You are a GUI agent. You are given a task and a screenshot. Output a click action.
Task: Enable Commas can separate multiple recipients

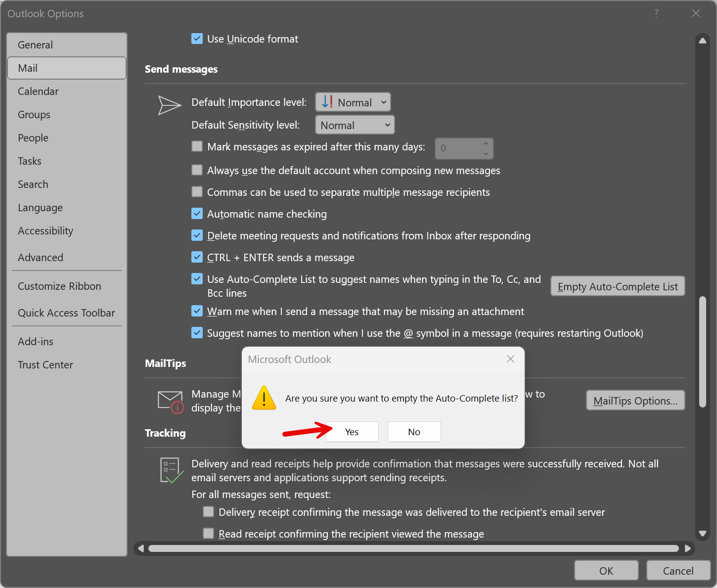click(x=197, y=192)
